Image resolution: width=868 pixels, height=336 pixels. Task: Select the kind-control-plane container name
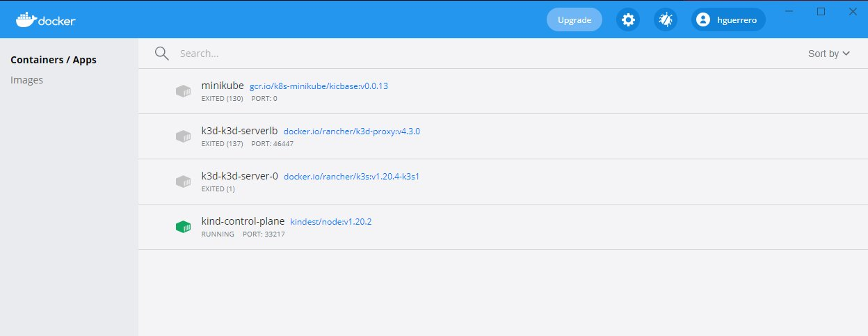243,221
